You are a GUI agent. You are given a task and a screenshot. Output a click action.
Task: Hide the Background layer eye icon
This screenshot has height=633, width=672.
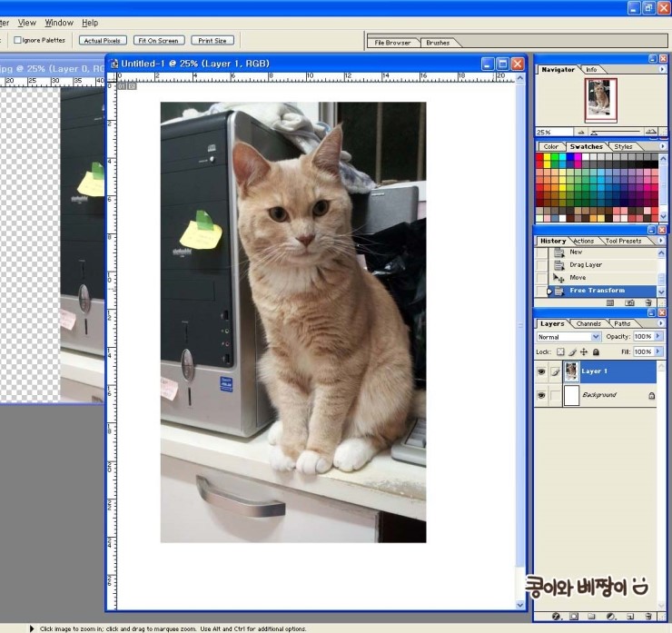pos(541,395)
